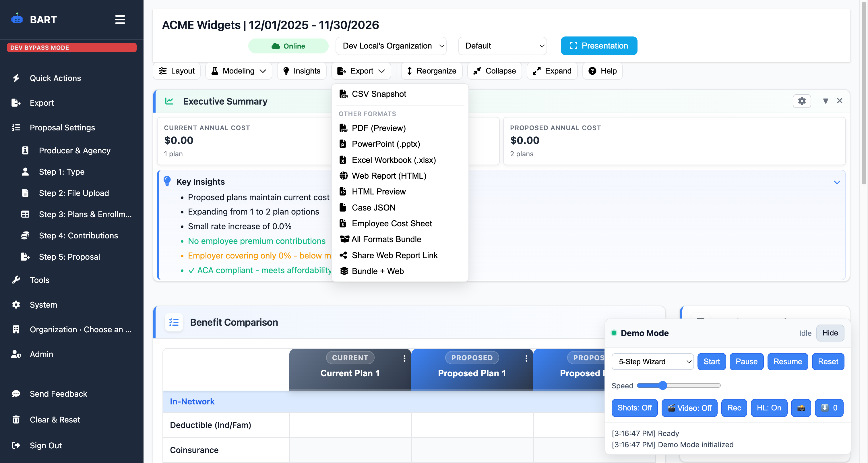This screenshot has width=868, height=463.
Task: Open the hamburger menu next to BART logo
Action: coord(120,20)
